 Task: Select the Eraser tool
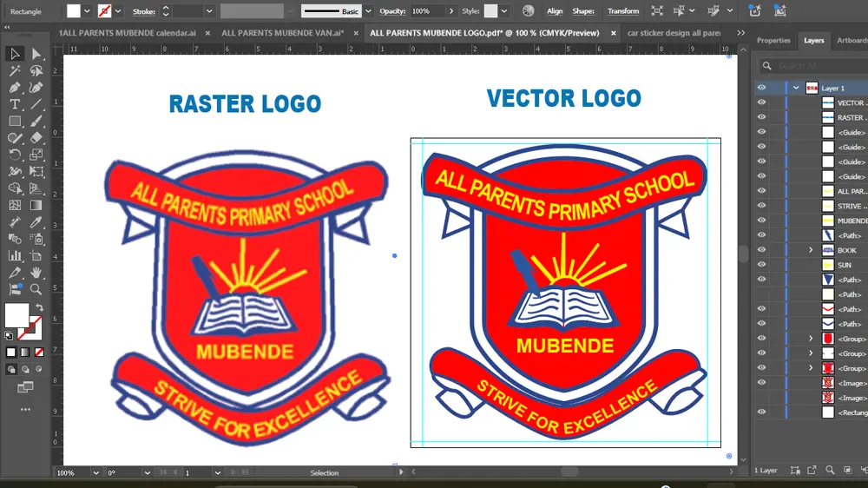pyautogui.click(x=36, y=138)
